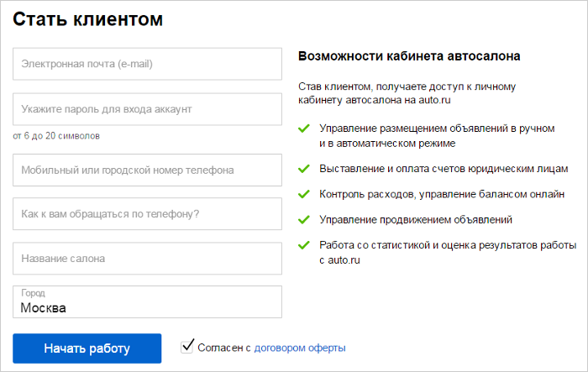
Task: Click the account password input field
Action: click(147, 109)
